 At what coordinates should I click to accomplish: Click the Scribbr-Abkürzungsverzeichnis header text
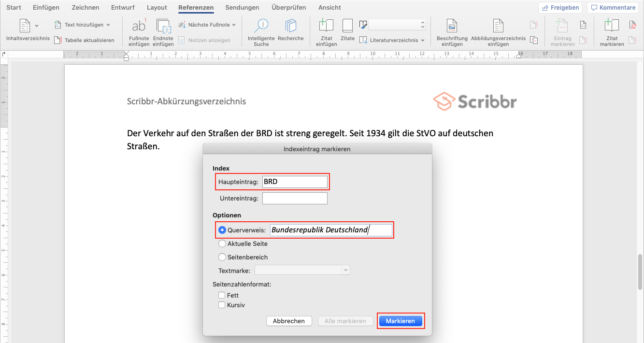pyautogui.click(x=186, y=101)
